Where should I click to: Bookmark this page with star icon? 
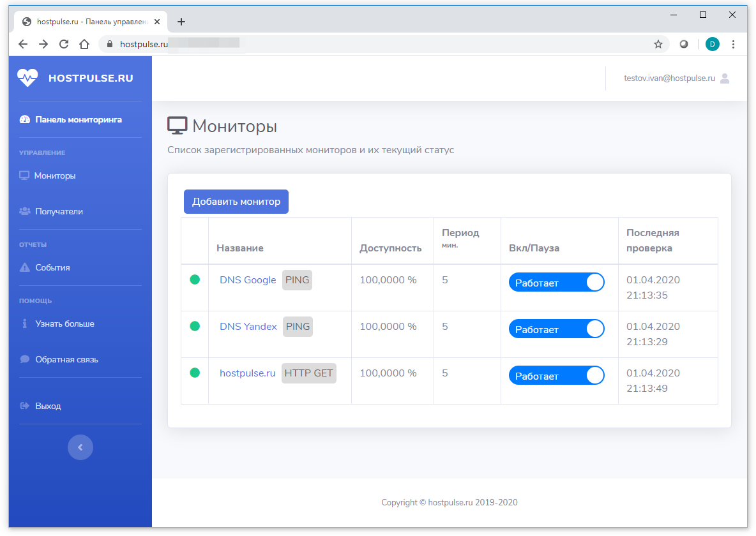[x=658, y=44]
